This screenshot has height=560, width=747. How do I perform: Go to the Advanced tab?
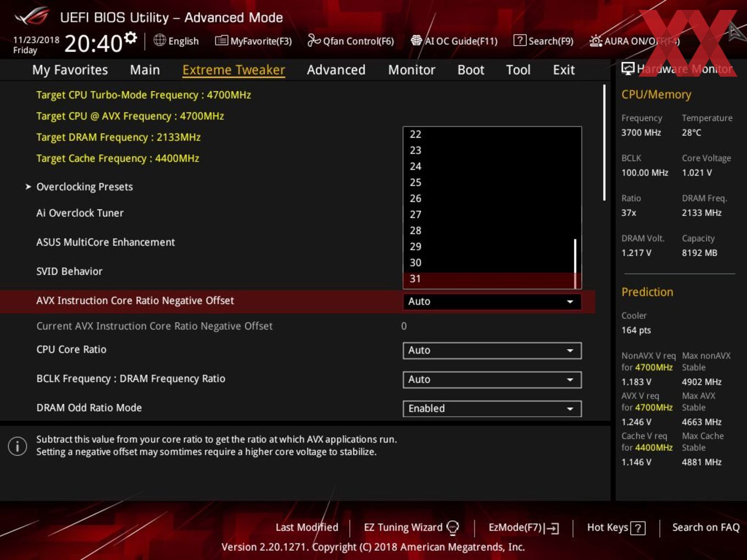coord(336,70)
